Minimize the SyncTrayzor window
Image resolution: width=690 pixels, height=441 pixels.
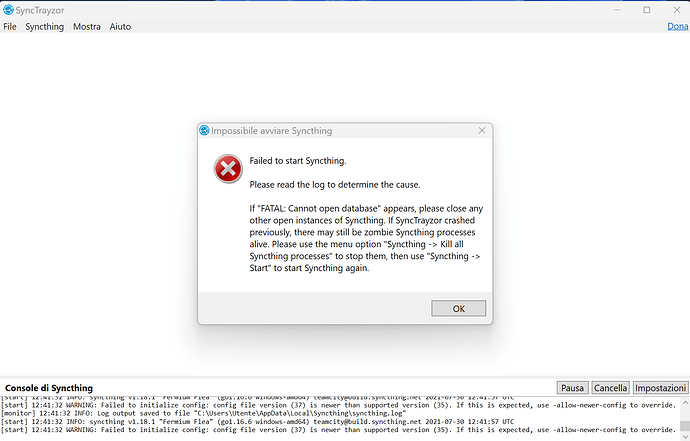617,10
